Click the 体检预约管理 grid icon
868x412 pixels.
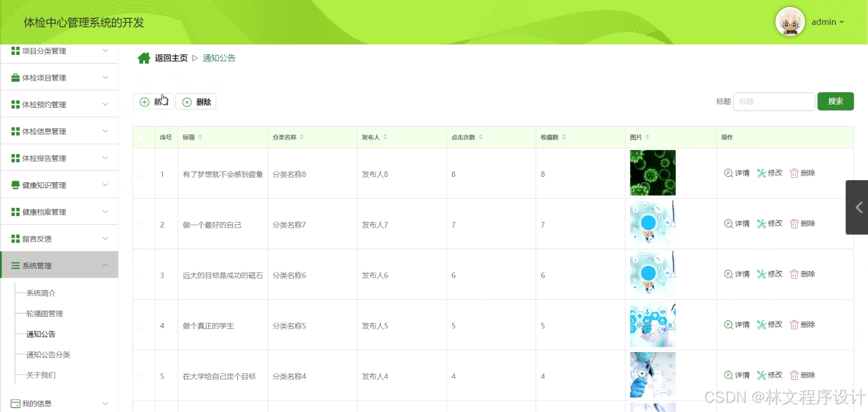point(15,104)
